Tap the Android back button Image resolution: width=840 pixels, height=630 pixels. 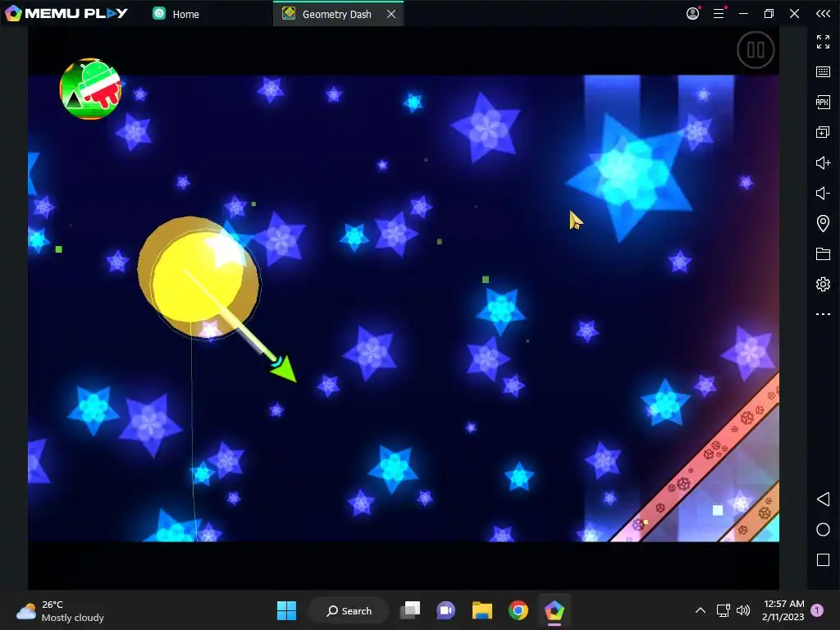[823, 500]
